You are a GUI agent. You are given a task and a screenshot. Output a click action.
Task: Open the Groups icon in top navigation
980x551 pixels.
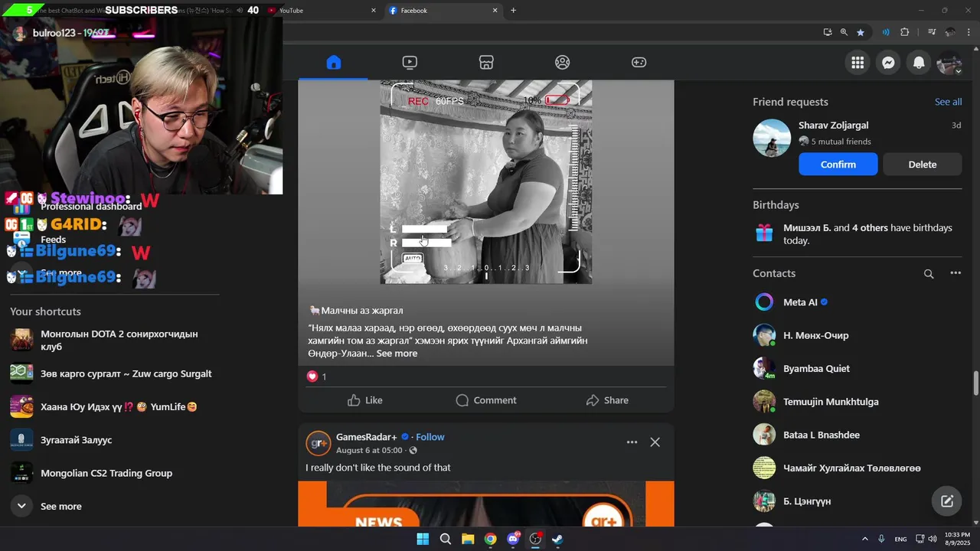(563, 63)
